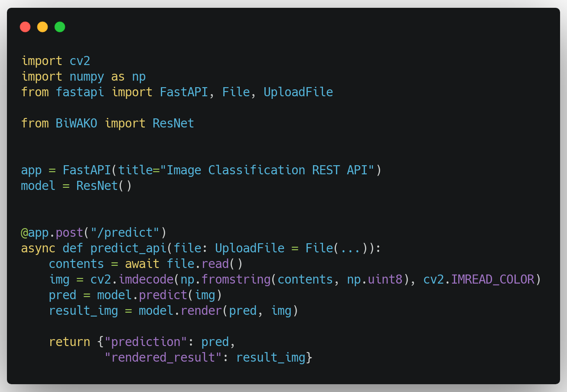Click the "rendered_result" dictionary key

click(x=163, y=358)
